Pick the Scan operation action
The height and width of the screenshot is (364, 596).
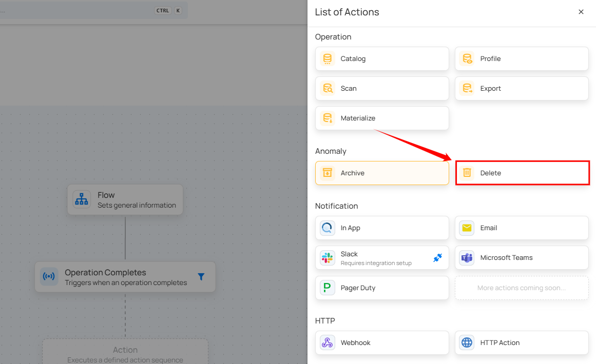(x=382, y=89)
